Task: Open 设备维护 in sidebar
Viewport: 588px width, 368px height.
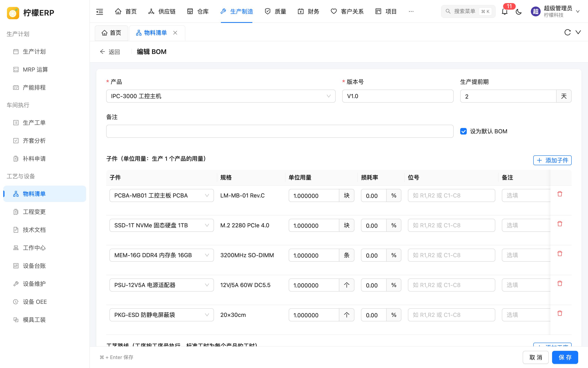Action: tap(45, 284)
